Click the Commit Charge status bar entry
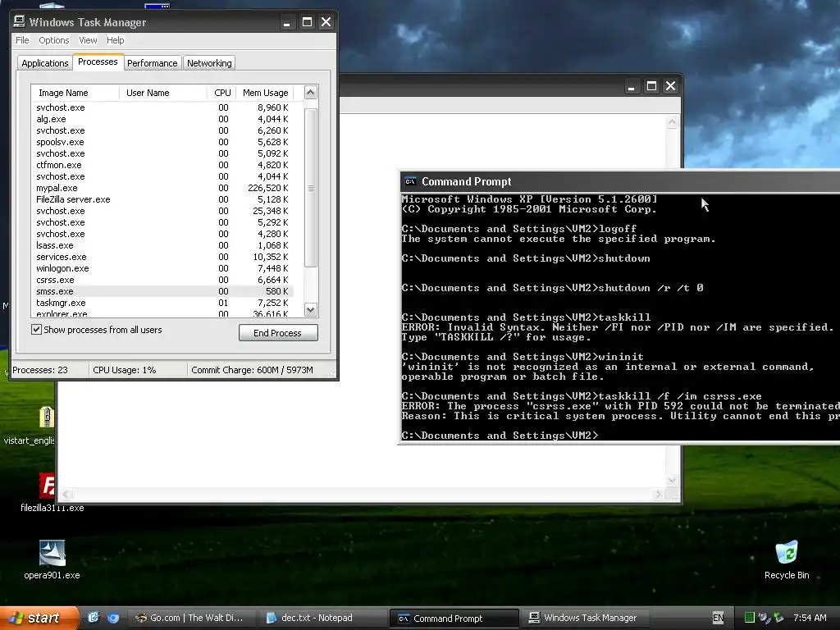Viewport: 840px width, 630px height. pyautogui.click(x=252, y=370)
